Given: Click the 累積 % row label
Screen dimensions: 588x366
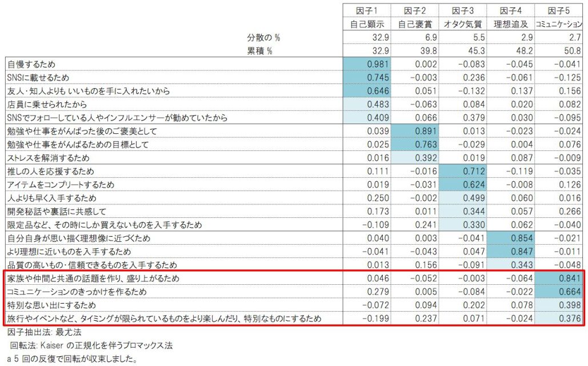Looking at the screenshot, I should 259,51.
